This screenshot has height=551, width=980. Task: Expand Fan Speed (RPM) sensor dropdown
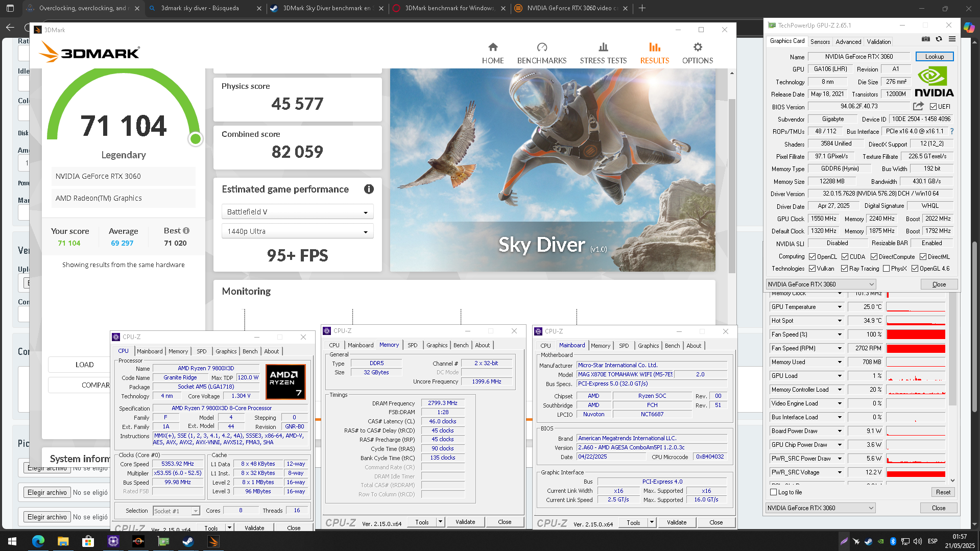839,348
